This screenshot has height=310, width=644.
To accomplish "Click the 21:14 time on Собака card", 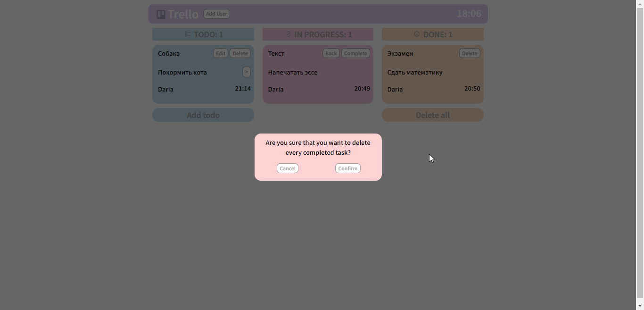I will coord(243,88).
